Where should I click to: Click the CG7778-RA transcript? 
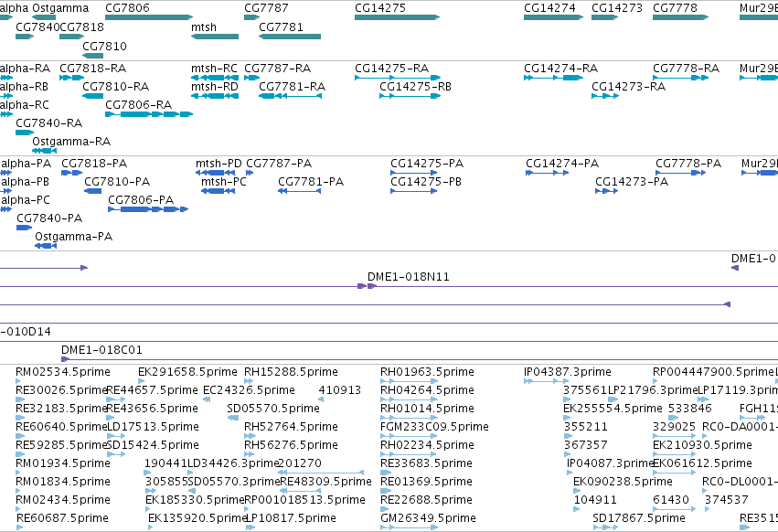(x=681, y=78)
